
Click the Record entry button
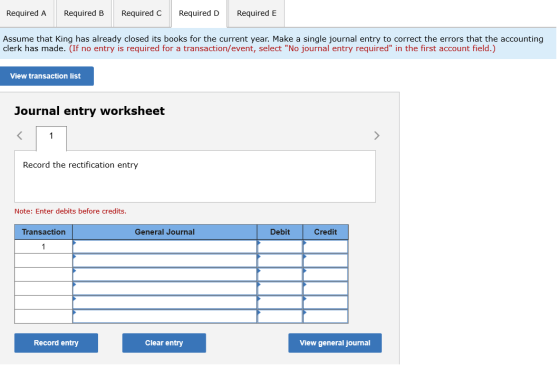[x=56, y=343]
